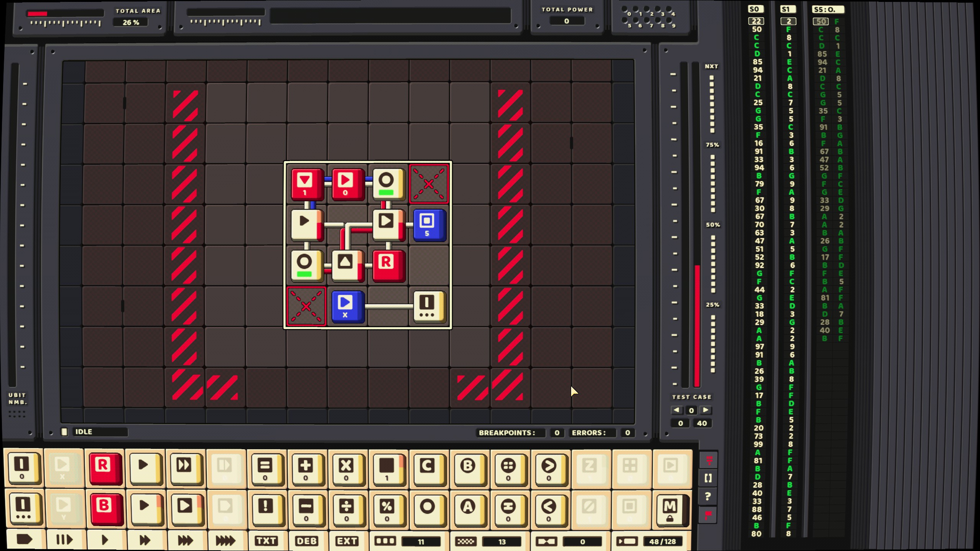Click the DEB debug button
The height and width of the screenshot is (551, 980).
(307, 541)
